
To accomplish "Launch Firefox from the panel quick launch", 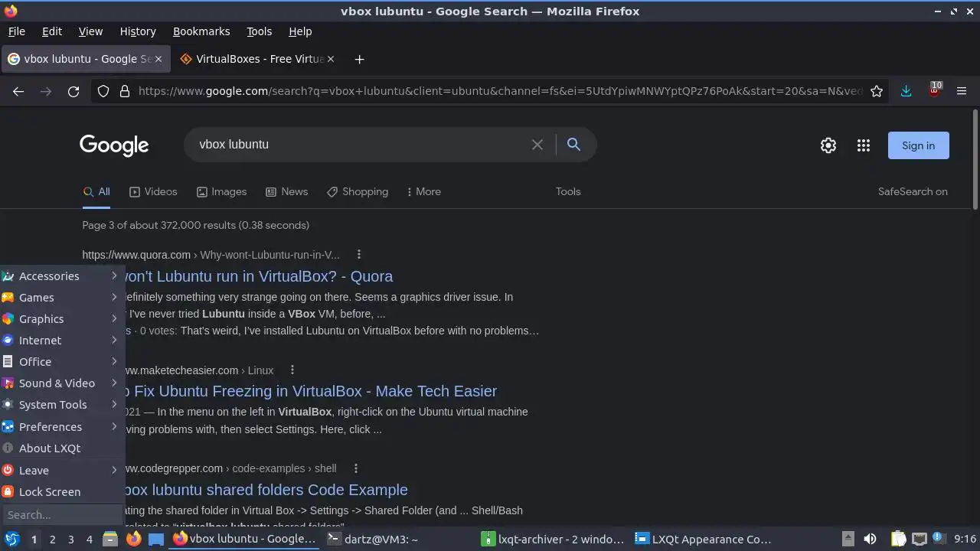I will coord(133,540).
